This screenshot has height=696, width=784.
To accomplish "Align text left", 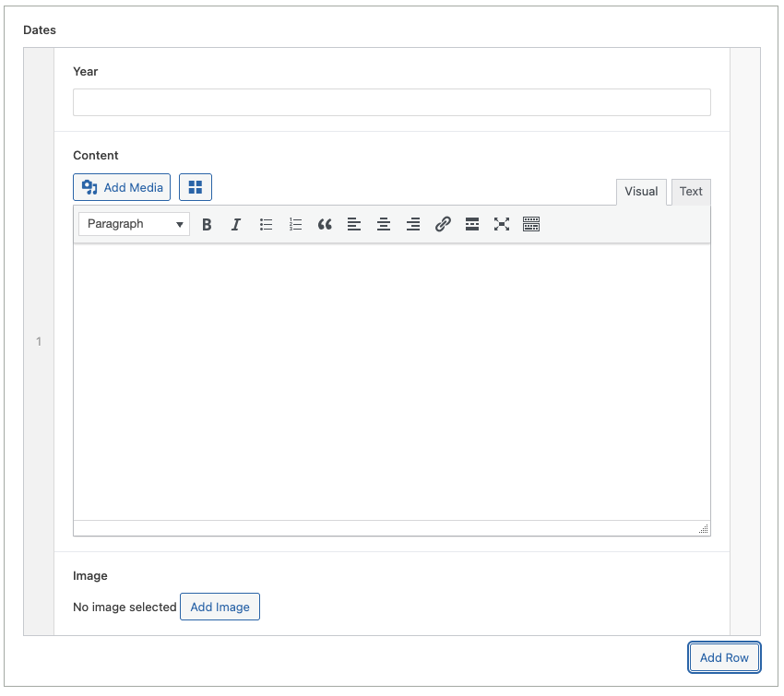I will coord(354,224).
